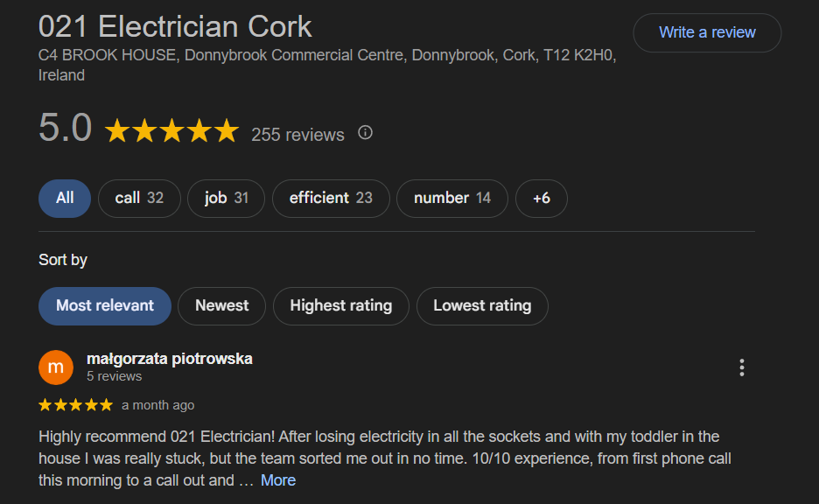Sort reviews by Lowest rating
Screen dimensions: 819x504
point(482,305)
